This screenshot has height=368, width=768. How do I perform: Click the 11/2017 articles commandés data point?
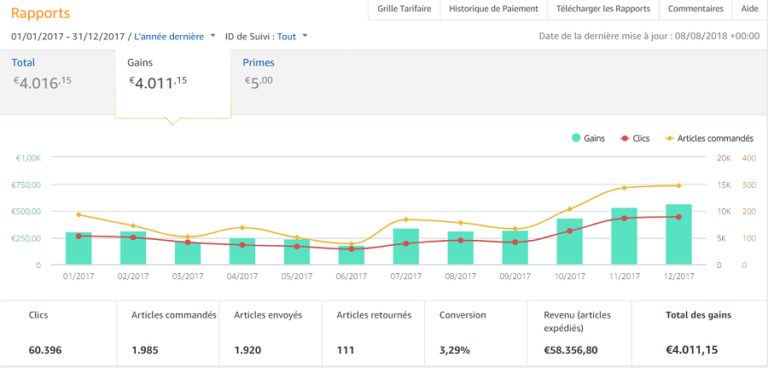pos(624,188)
